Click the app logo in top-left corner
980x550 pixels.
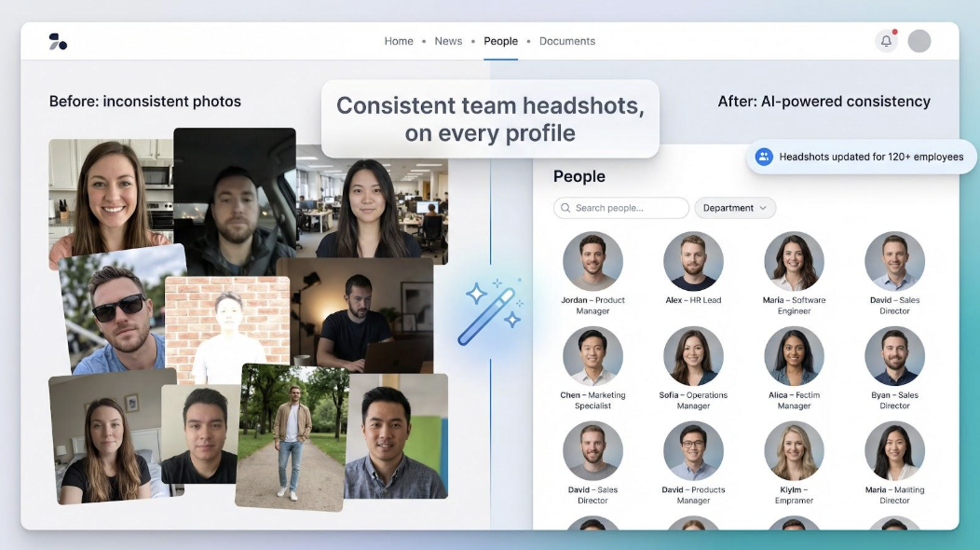(58, 41)
